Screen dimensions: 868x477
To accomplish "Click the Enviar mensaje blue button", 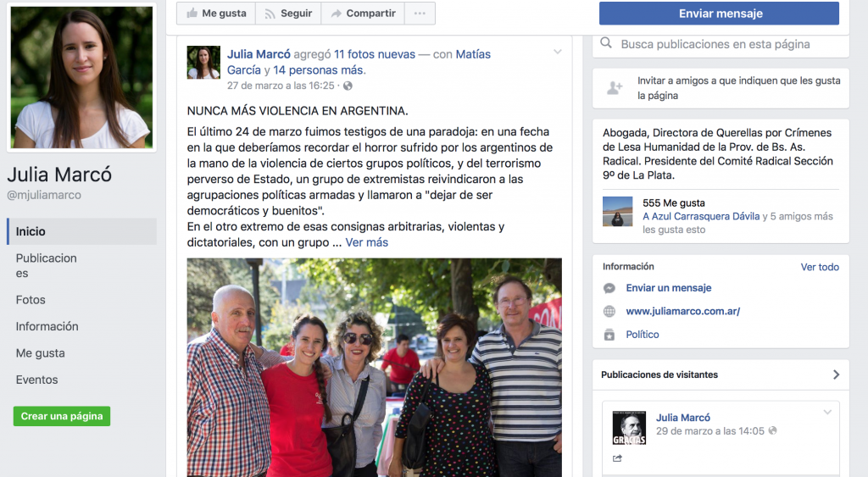I will (x=719, y=14).
